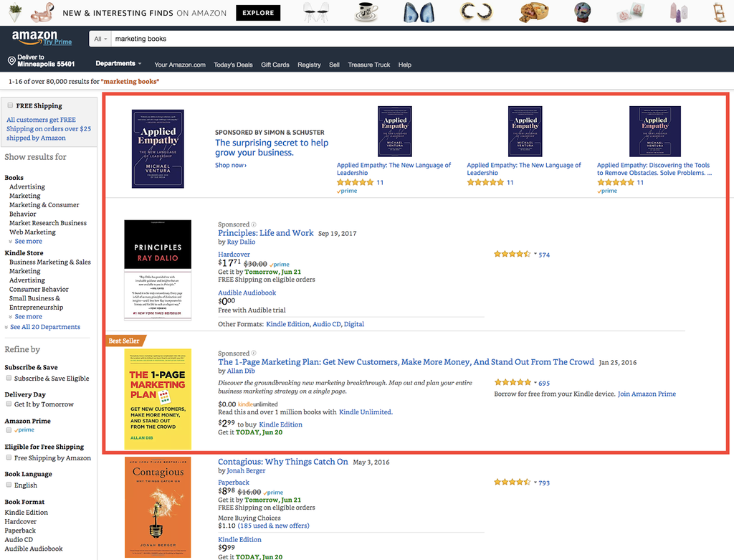
Task: Click the crystal globe icon in banner
Action: pos(583,12)
